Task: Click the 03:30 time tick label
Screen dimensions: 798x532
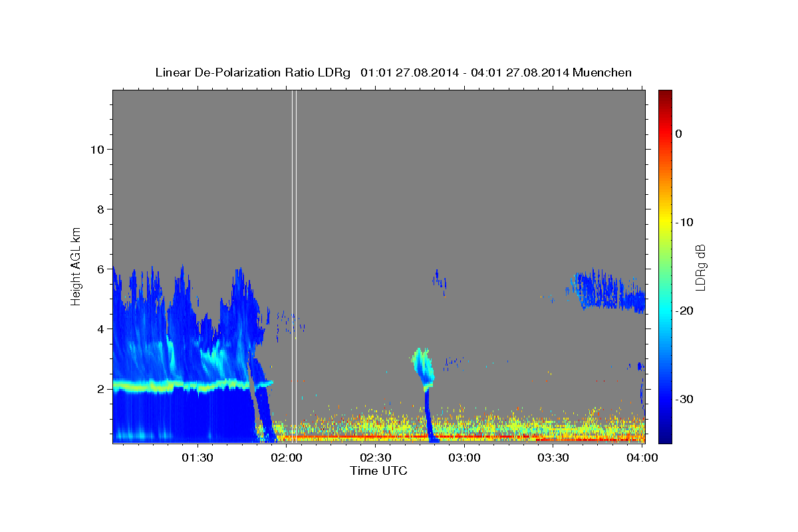Action: point(553,458)
